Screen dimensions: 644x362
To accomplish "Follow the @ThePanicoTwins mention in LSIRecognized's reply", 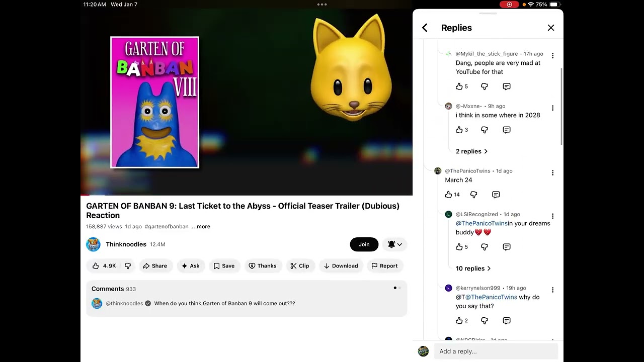I will [481, 223].
